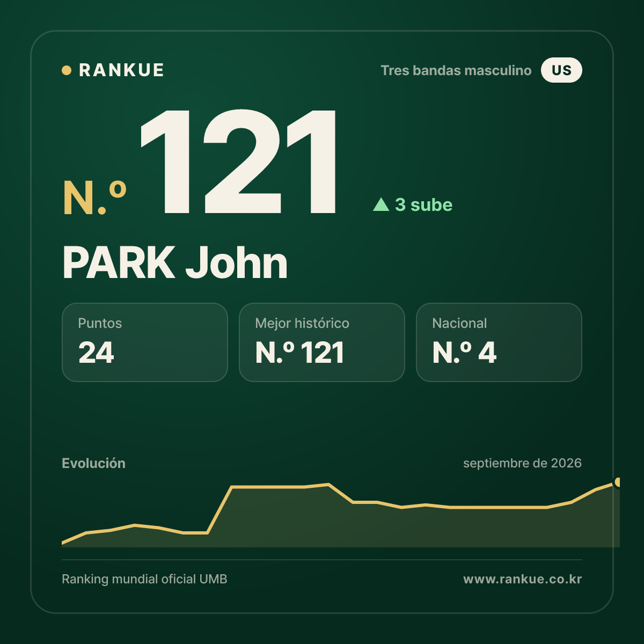Open the Puntos card showing 24
The width and height of the screenshot is (644, 644).
[145, 342]
